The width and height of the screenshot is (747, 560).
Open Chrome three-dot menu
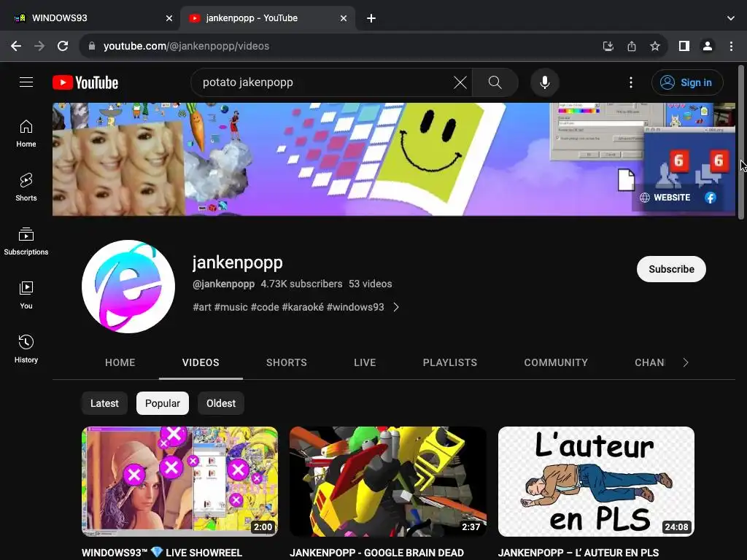point(731,46)
